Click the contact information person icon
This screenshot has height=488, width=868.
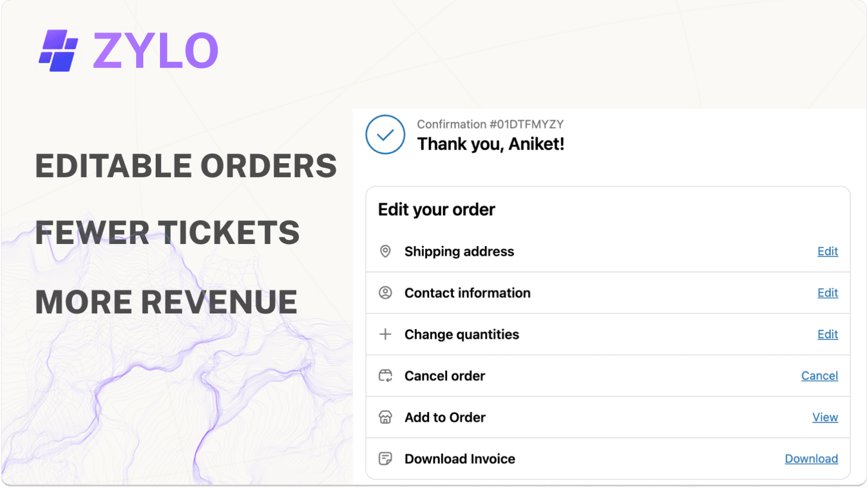click(x=385, y=293)
